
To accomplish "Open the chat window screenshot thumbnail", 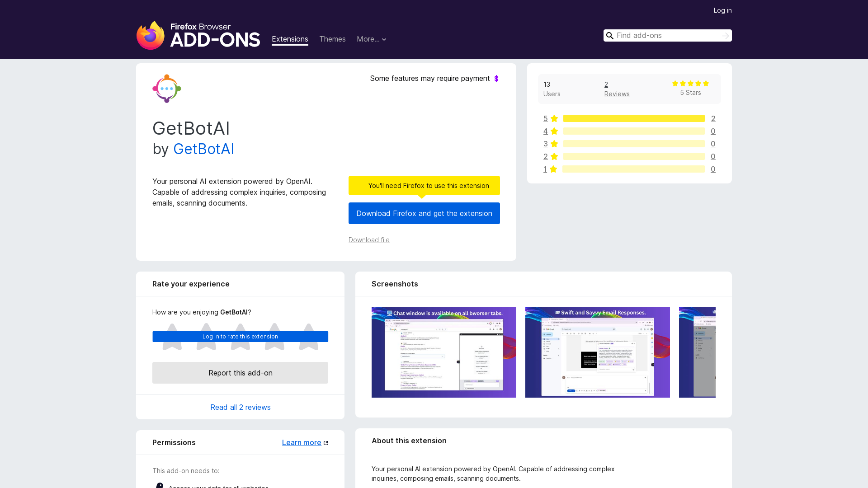I will pos(444,352).
